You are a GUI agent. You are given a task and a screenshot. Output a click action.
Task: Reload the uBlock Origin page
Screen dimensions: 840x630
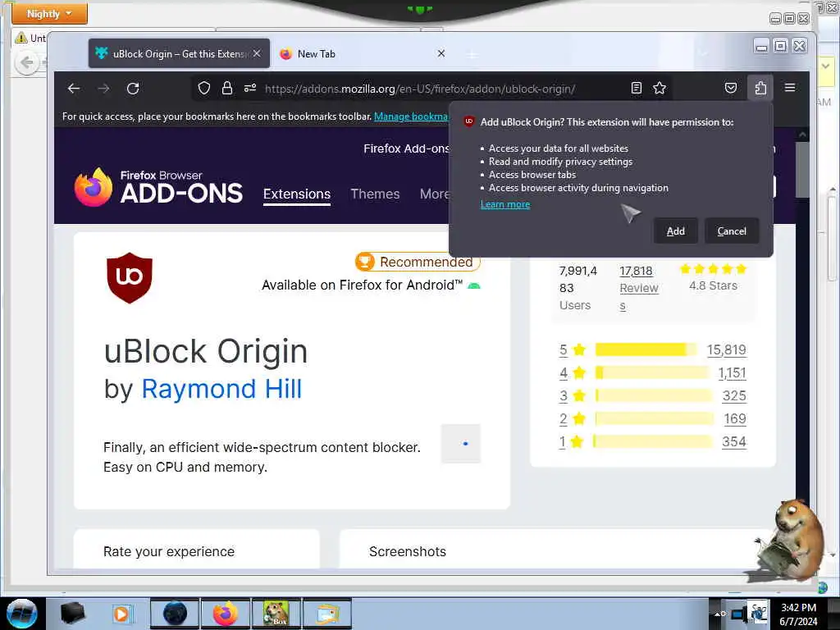[133, 89]
